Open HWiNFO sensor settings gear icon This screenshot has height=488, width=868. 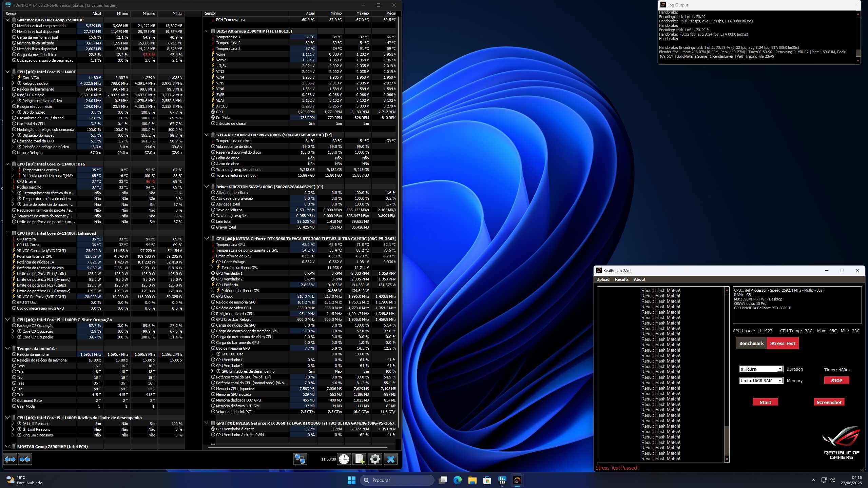click(x=375, y=459)
